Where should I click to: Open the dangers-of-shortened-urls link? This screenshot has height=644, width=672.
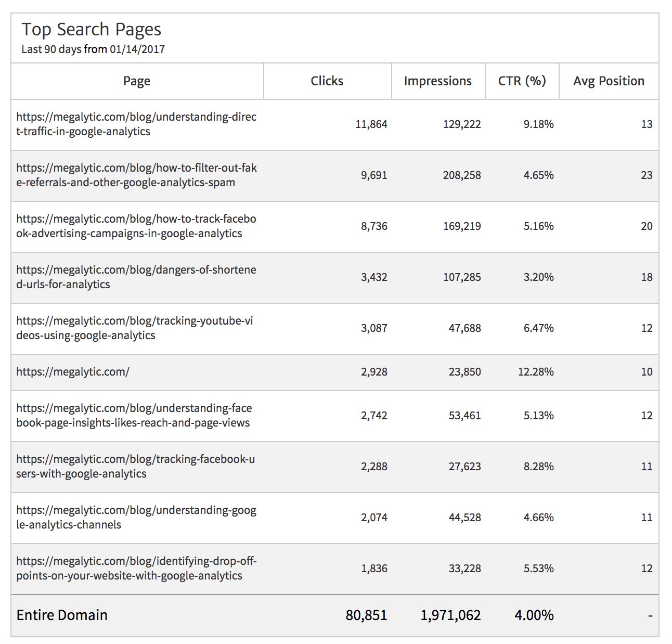(x=136, y=277)
